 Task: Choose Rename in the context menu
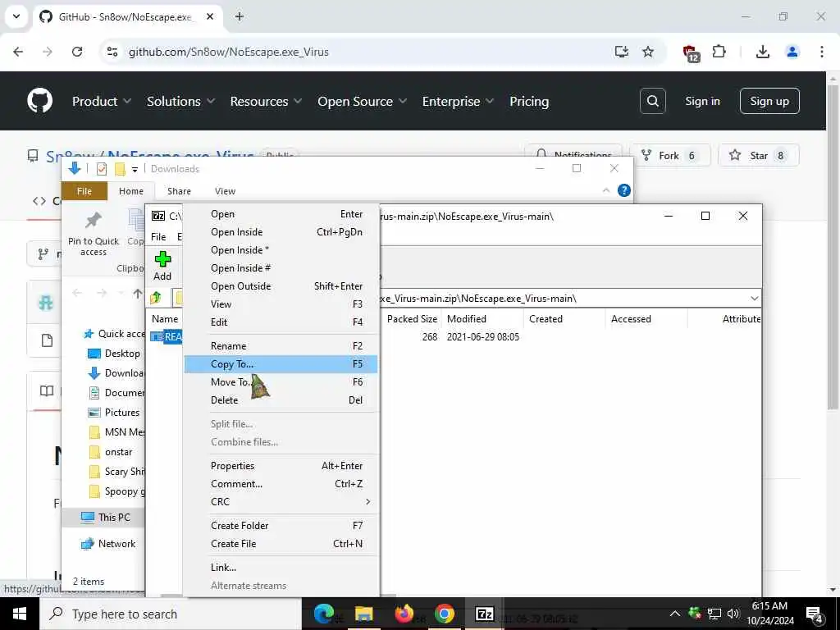(x=281, y=346)
